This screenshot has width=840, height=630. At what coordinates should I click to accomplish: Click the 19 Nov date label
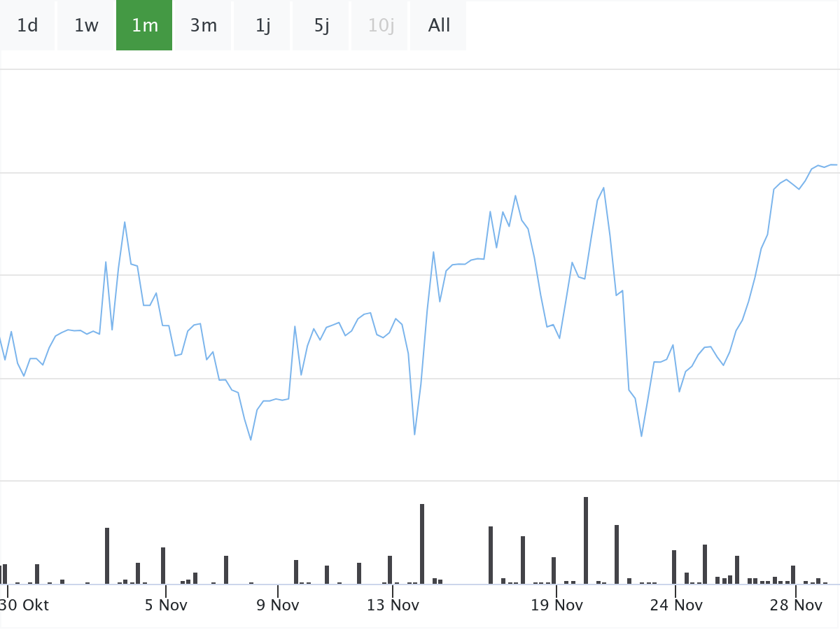click(556, 605)
